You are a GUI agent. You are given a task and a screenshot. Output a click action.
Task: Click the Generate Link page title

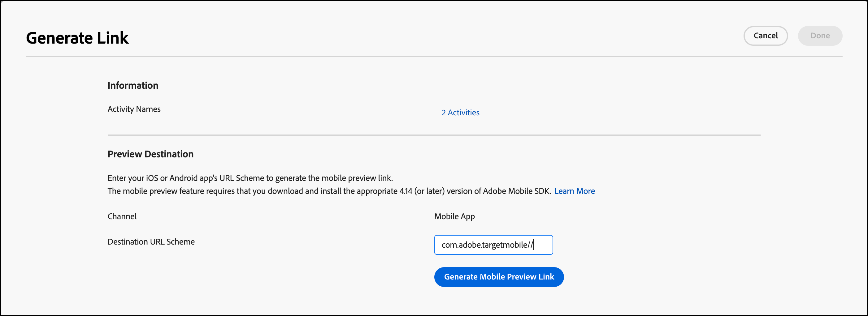pos(77,38)
